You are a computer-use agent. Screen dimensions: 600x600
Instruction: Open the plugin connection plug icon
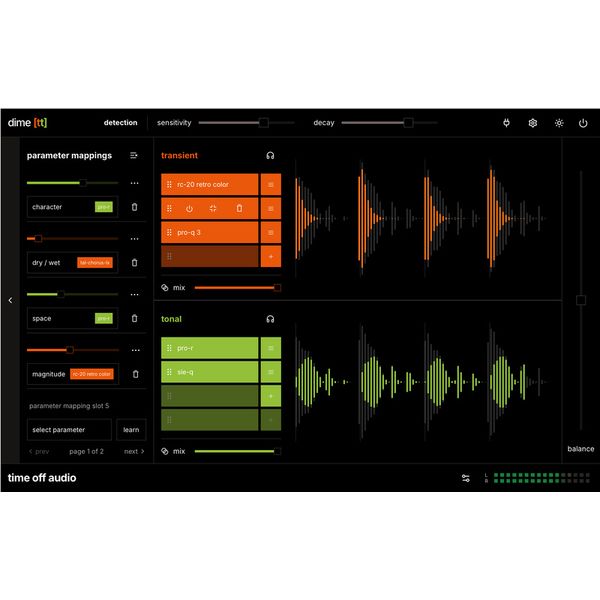click(x=506, y=123)
